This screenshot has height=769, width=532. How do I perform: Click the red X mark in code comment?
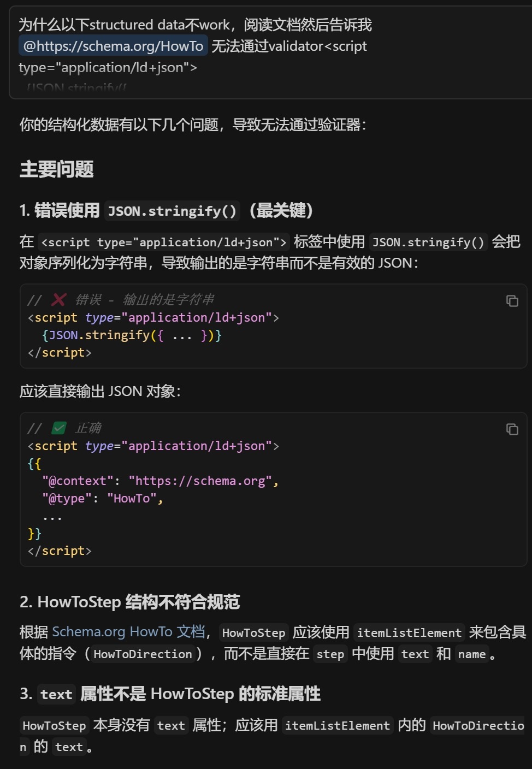58,299
